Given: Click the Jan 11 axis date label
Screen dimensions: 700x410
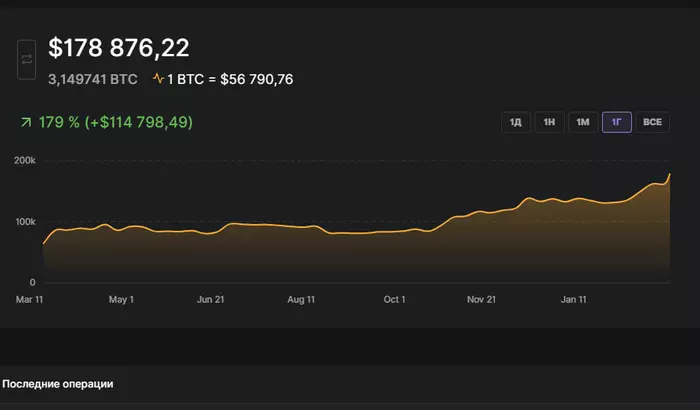Looking at the screenshot, I should click(574, 299).
